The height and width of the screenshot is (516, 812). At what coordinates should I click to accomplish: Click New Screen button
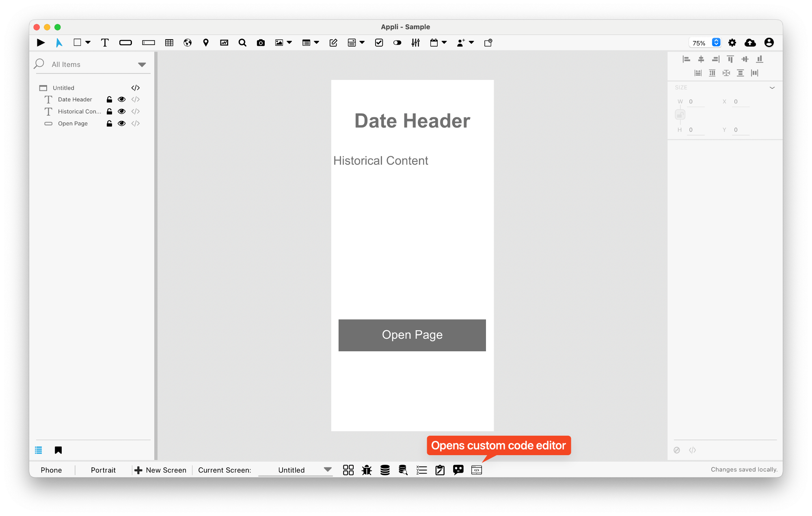(160, 470)
